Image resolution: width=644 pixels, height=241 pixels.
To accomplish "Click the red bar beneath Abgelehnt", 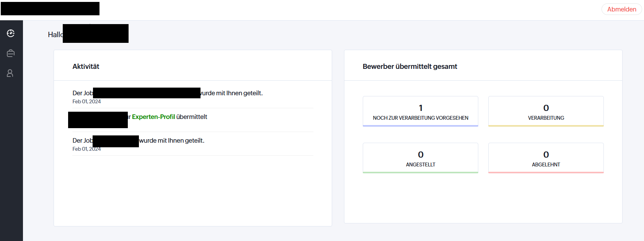I will point(546,173).
